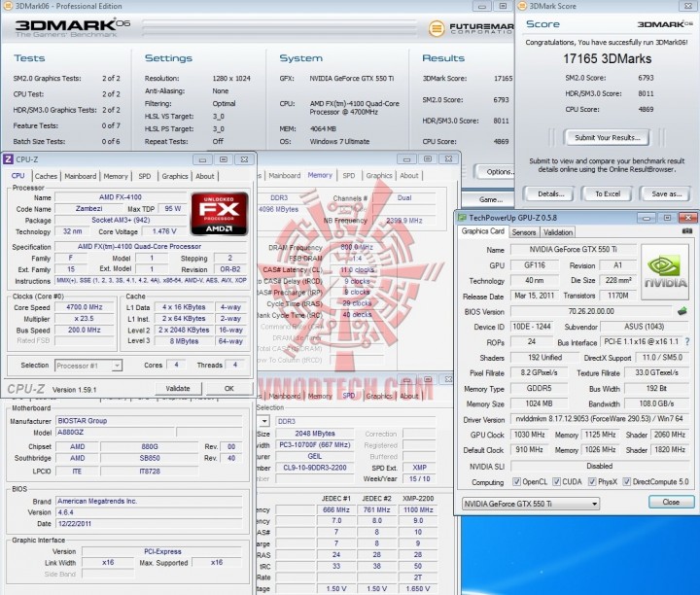Toggle the PhysX checkbox in GPU-Z

click(592, 481)
